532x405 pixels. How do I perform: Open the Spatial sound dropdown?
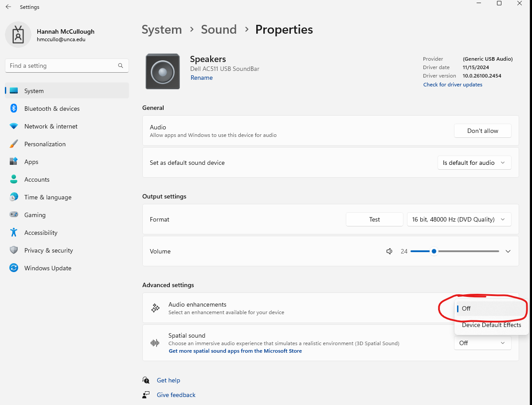point(482,343)
